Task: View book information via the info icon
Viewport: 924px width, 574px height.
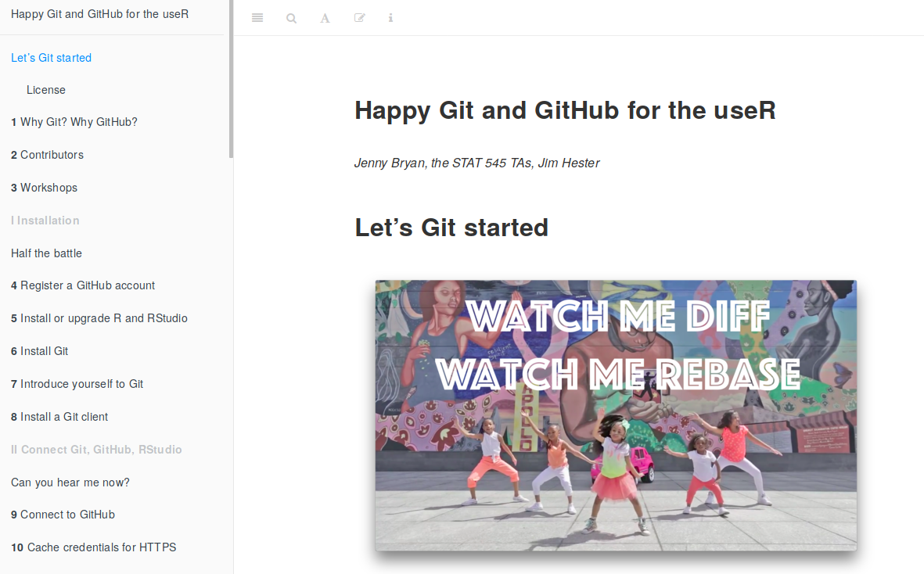Action: tap(390, 18)
